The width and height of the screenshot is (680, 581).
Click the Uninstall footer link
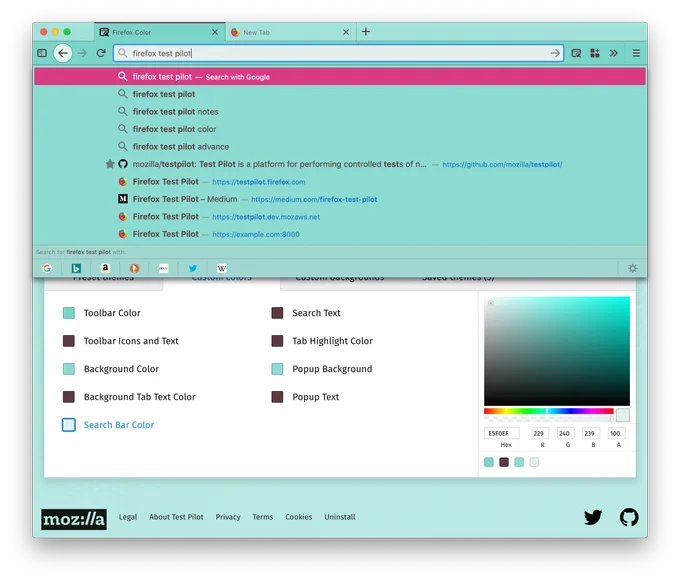pyautogui.click(x=340, y=517)
